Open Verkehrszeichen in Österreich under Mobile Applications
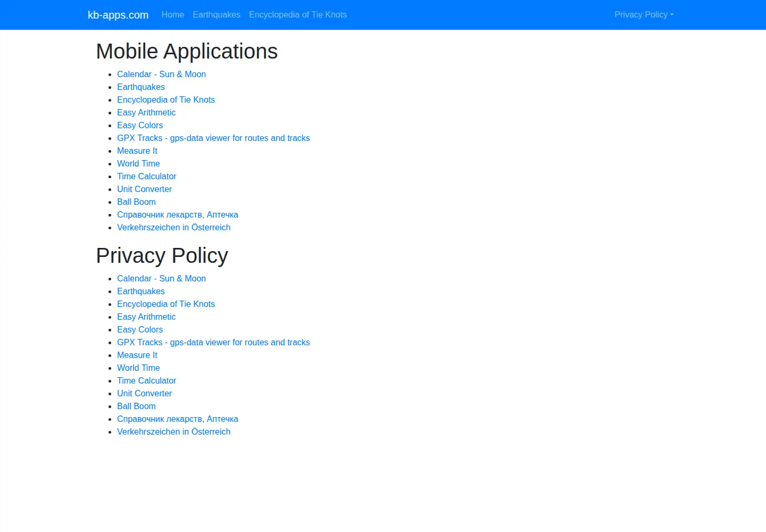 pos(174,228)
